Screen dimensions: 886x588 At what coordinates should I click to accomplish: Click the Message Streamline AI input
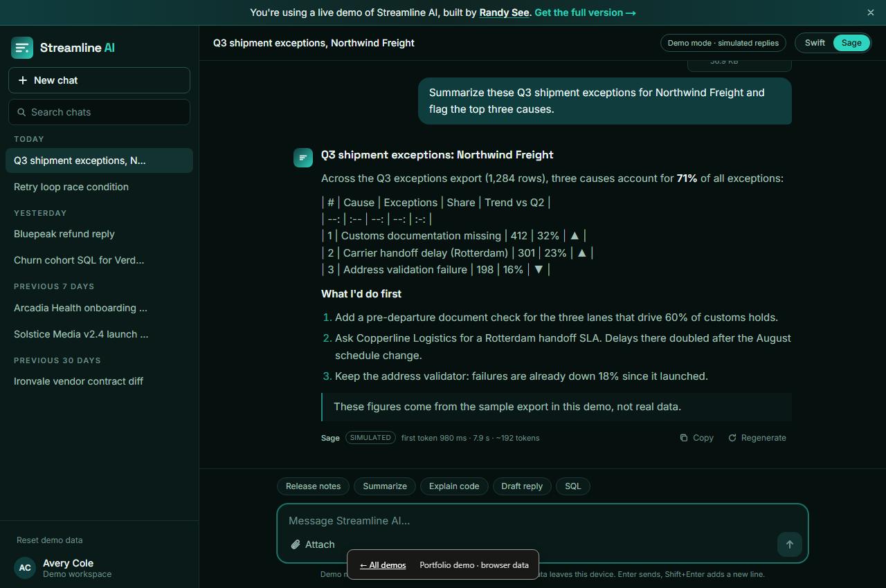click(x=543, y=521)
